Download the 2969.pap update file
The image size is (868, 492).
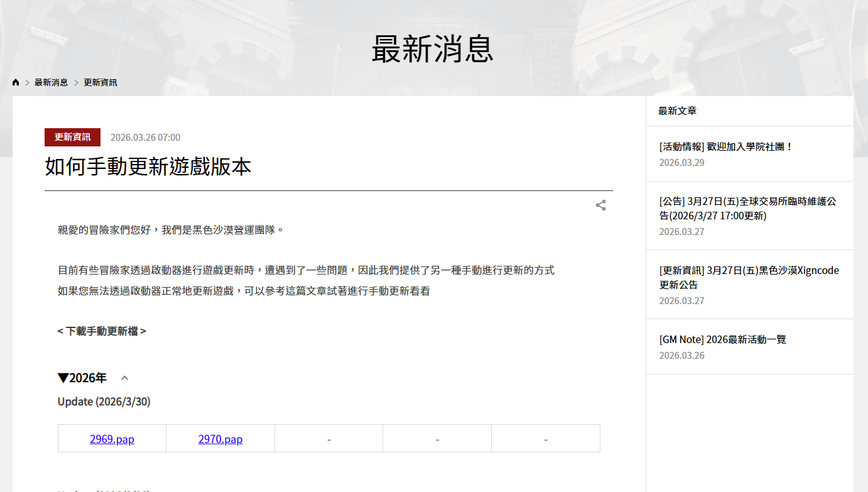click(x=112, y=439)
